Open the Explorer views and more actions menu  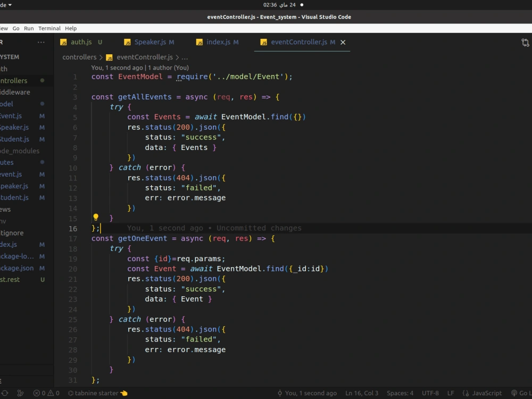(41, 42)
